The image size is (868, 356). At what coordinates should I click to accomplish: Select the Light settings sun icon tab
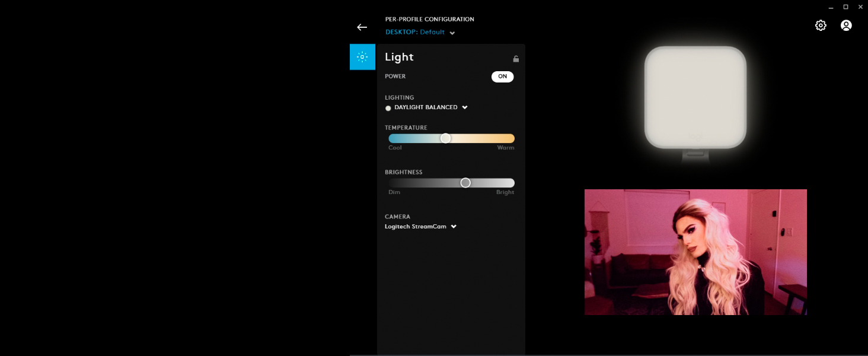[x=362, y=57]
